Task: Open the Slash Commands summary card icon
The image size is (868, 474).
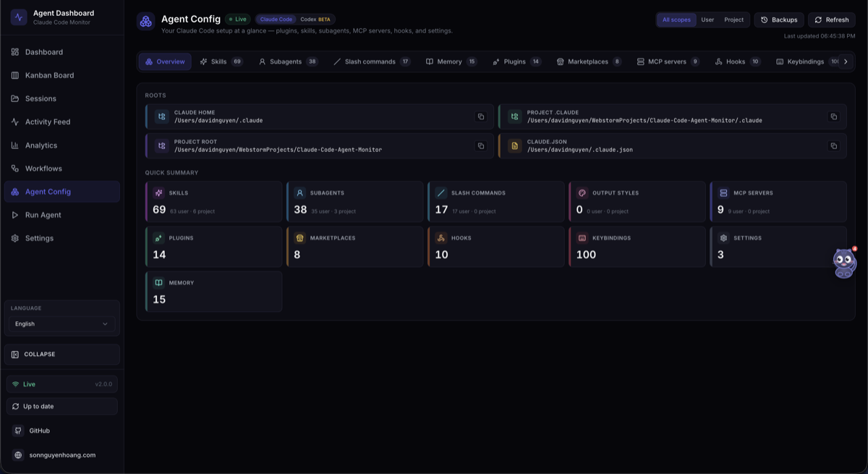Action: coord(441,193)
